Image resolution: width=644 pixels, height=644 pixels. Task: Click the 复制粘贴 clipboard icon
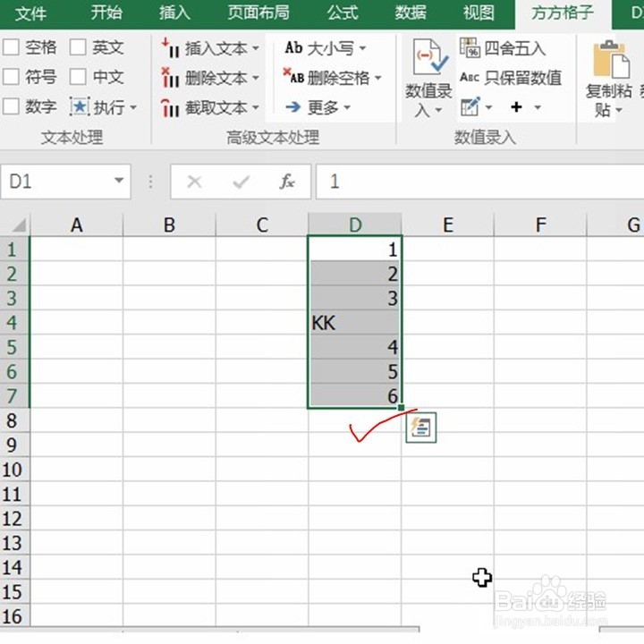click(x=611, y=61)
